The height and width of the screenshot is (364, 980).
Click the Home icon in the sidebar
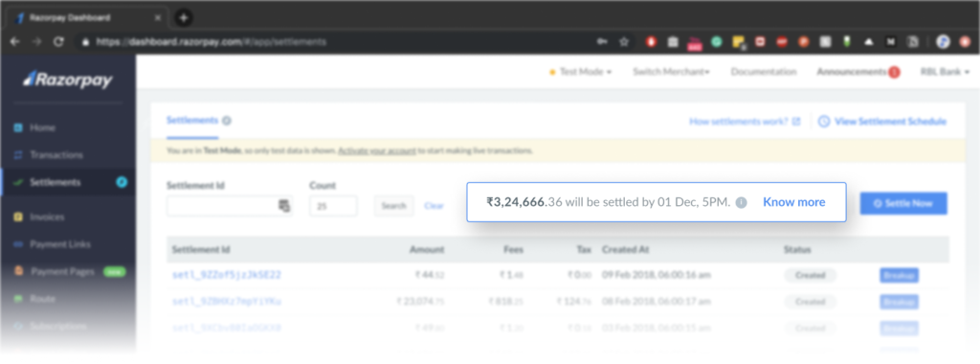(x=18, y=127)
